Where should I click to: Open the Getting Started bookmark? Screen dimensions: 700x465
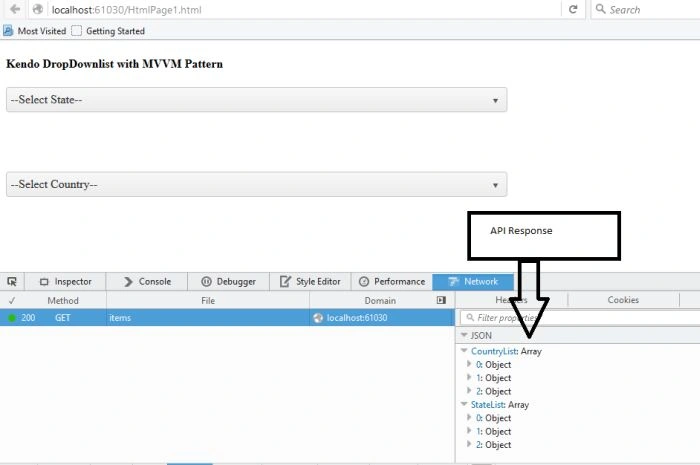[108, 31]
